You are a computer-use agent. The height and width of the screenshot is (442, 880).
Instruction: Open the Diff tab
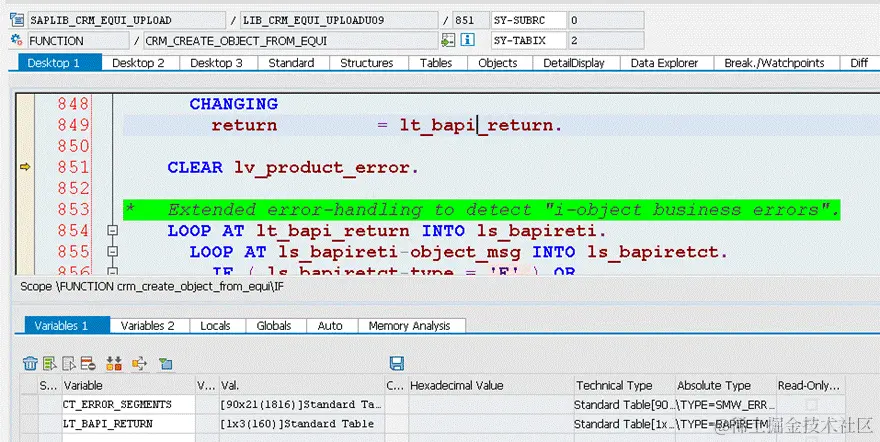coord(860,63)
